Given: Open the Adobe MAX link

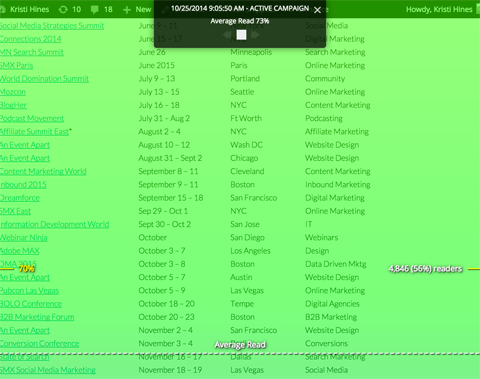Looking at the screenshot, I should click(20, 251).
